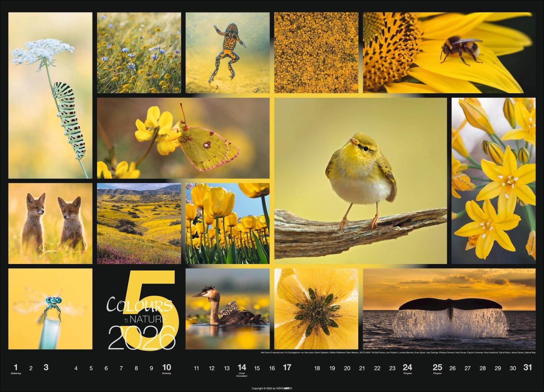Select bold day 10 in the date row
This screenshot has width=544, height=392.
coord(167,368)
